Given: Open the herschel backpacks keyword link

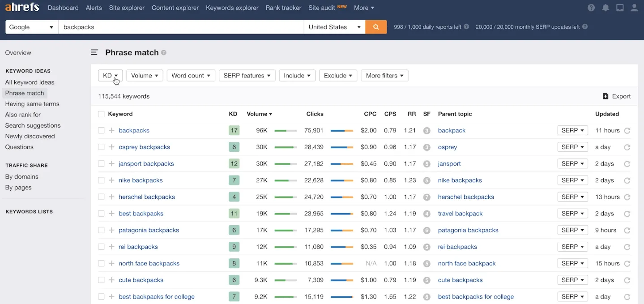Looking at the screenshot, I should point(147,197).
